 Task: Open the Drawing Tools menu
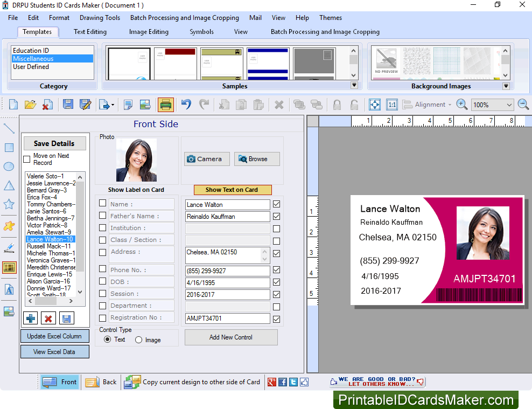(100, 18)
